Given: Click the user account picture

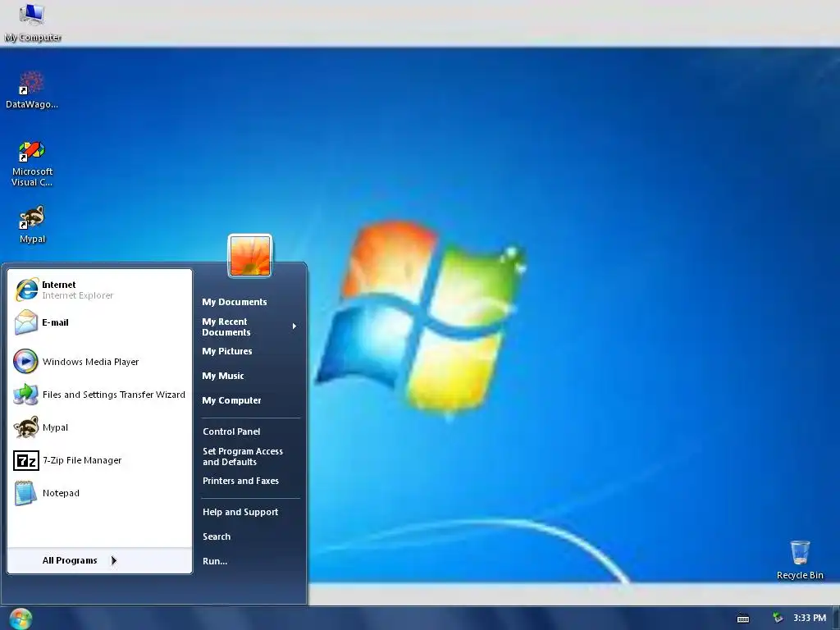Looking at the screenshot, I should (250, 256).
